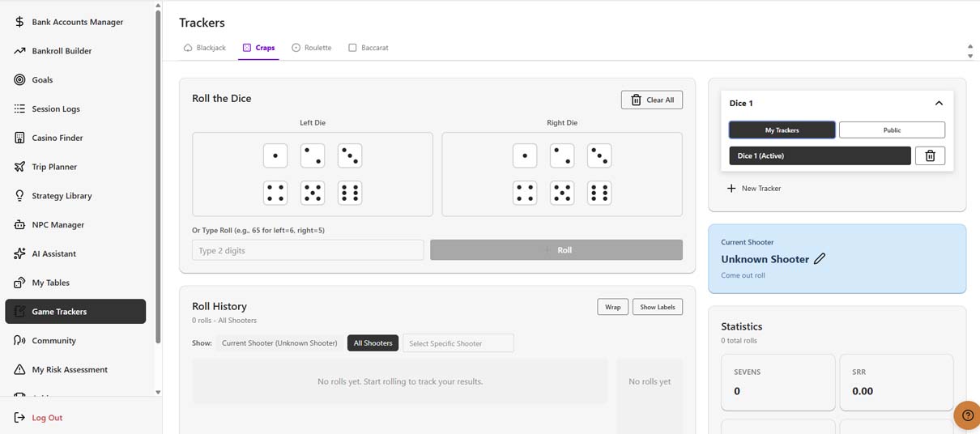Image resolution: width=980 pixels, height=434 pixels.
Task: Toggle the Wrap option in Roll History
Action: click(612, 307)
